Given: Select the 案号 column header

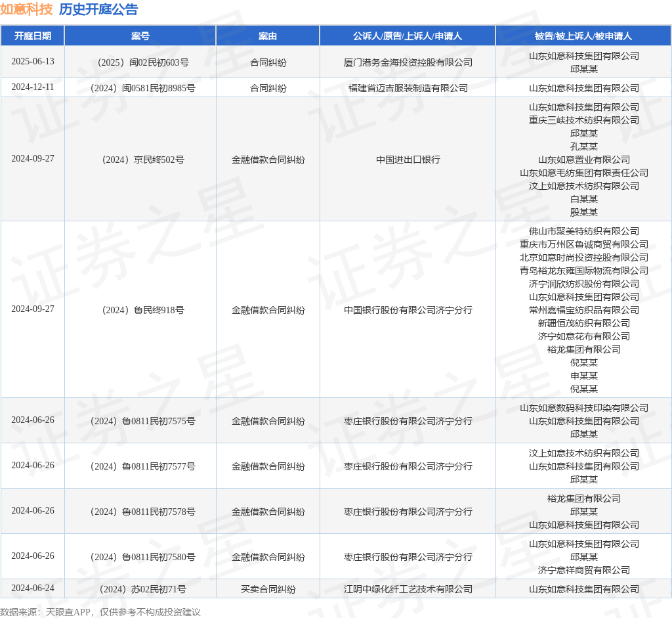Looking at the screenshot, I should [140, 36].
